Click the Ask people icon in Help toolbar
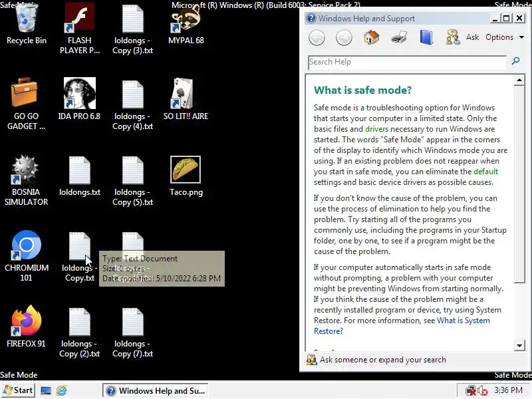532x399 pixels. 453,37
